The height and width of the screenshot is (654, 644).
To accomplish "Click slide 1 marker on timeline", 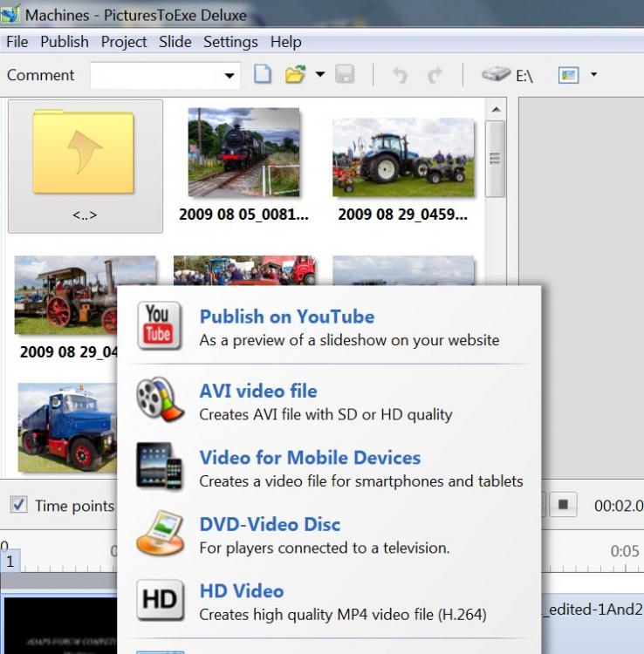I will [x=10, y=562].
